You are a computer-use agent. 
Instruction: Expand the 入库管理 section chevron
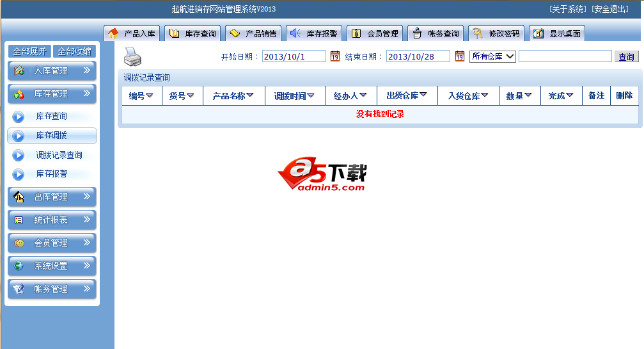[87, 70]
